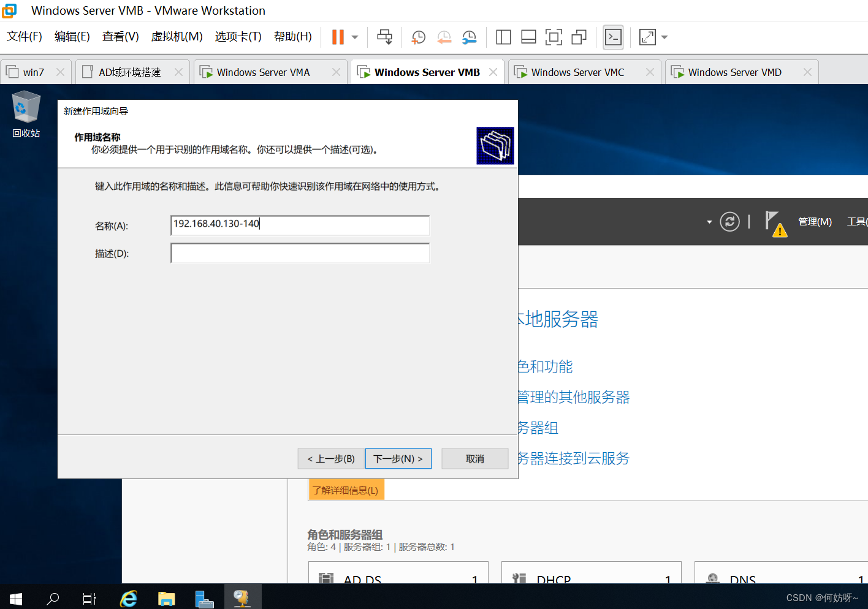The width and height of the screenshot is (868, 609).
Task: Go back with the 上一步(B) button
Action: pos(331,459)
